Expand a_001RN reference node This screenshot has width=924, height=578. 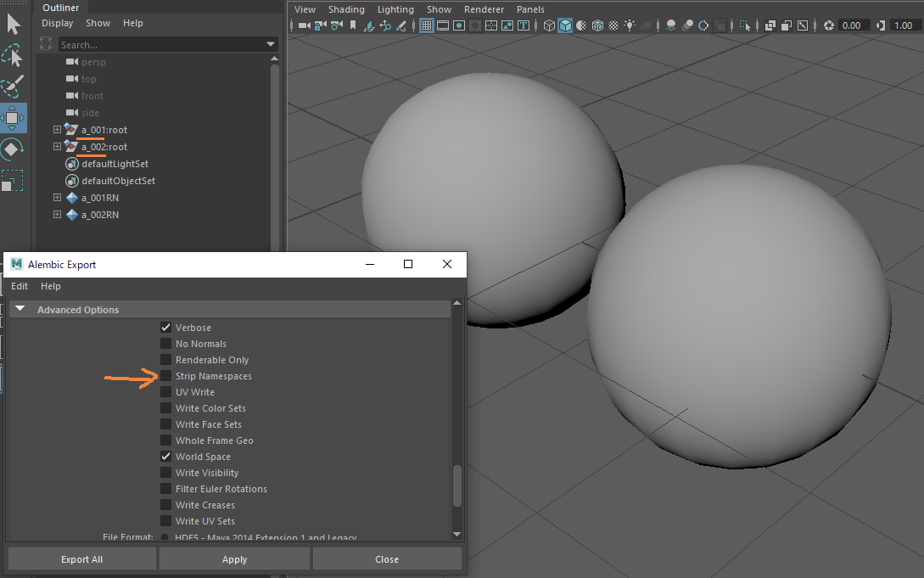click(57, 198)
